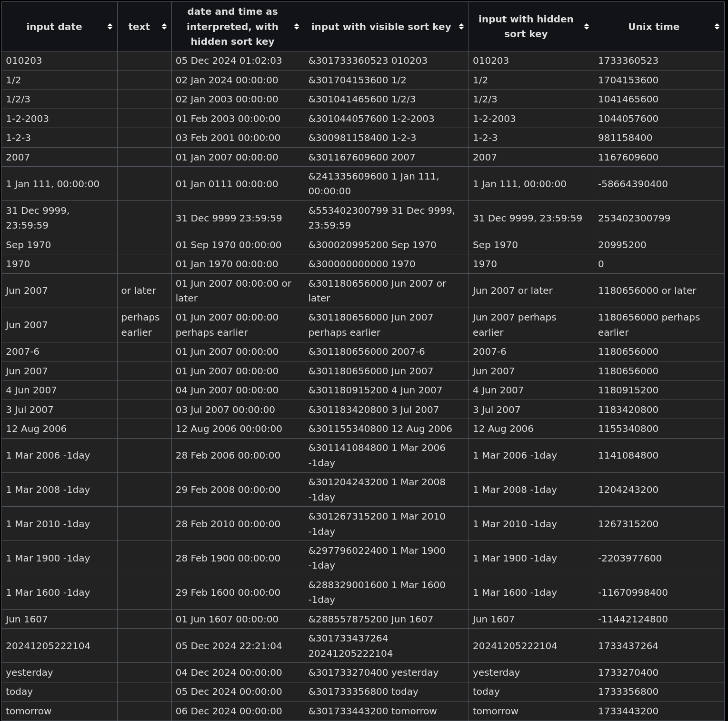Image resolution: width=728 pixels, height=721 pixels.
Task: Select cell '&300020995200 Sep 1970'
Action: tap(386, 245)
